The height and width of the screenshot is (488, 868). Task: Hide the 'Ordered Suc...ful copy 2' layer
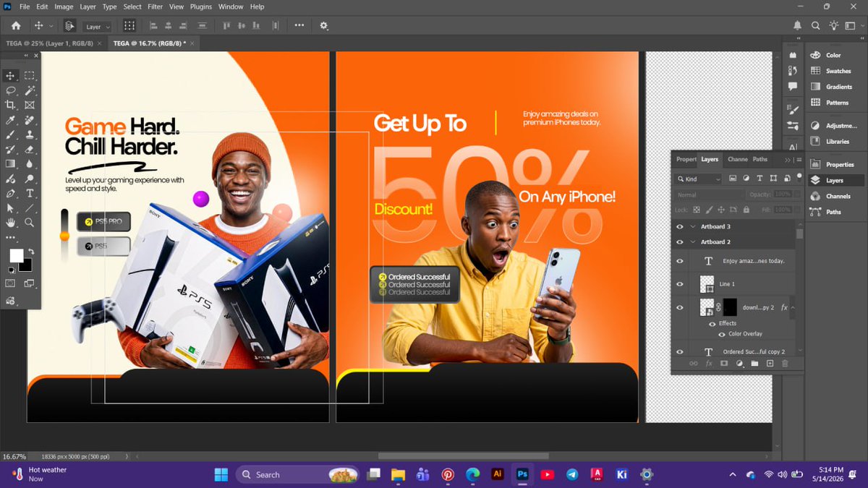(x=679, y=351)
